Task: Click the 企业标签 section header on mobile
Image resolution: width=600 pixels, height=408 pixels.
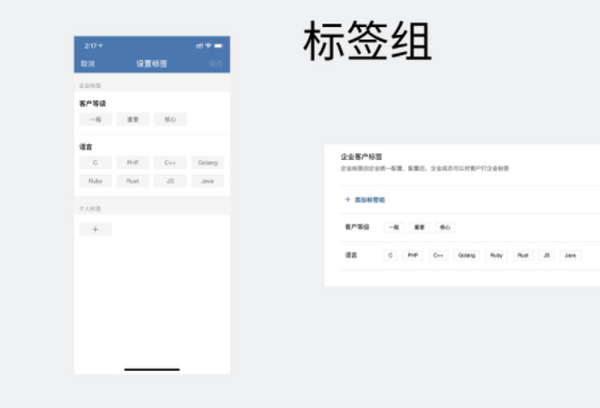Action: 90,86
